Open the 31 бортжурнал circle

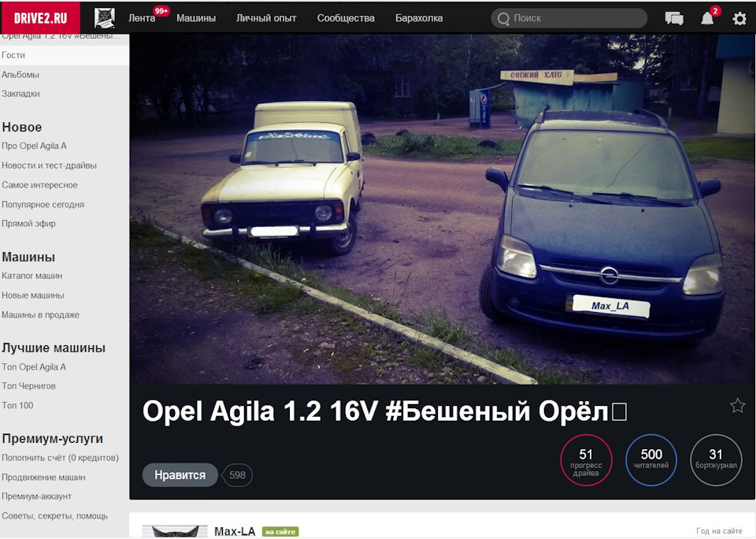click(x=716, y=460)
